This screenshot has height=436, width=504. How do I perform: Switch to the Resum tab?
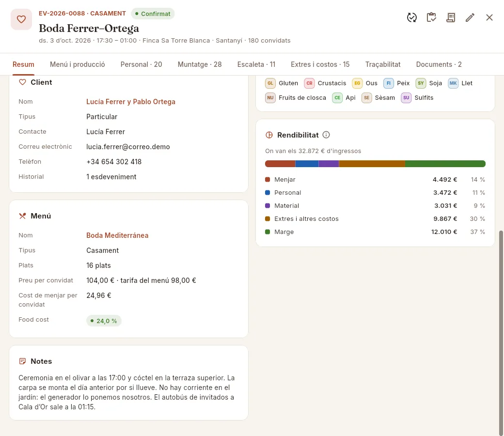(x=23, y=64)
